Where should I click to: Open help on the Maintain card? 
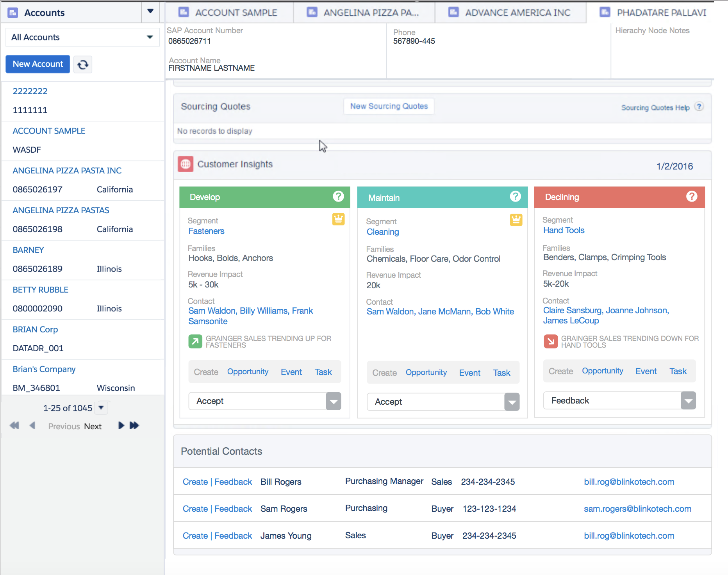click(516, 196)
